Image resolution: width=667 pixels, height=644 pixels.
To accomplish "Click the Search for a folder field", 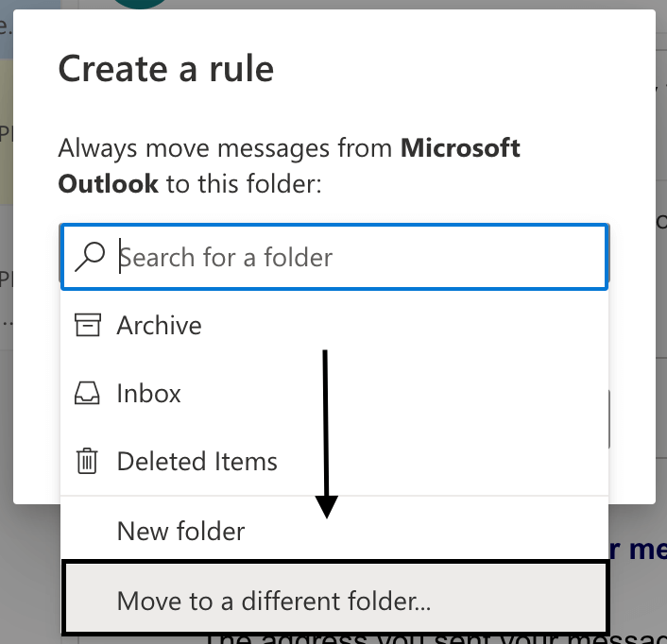I will tap(334, 257).
